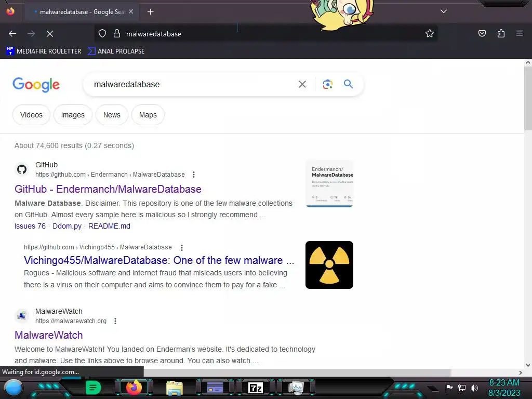Focus the Google search input field
The height and width of the screenshot is (399, 532).
(193, 84)
